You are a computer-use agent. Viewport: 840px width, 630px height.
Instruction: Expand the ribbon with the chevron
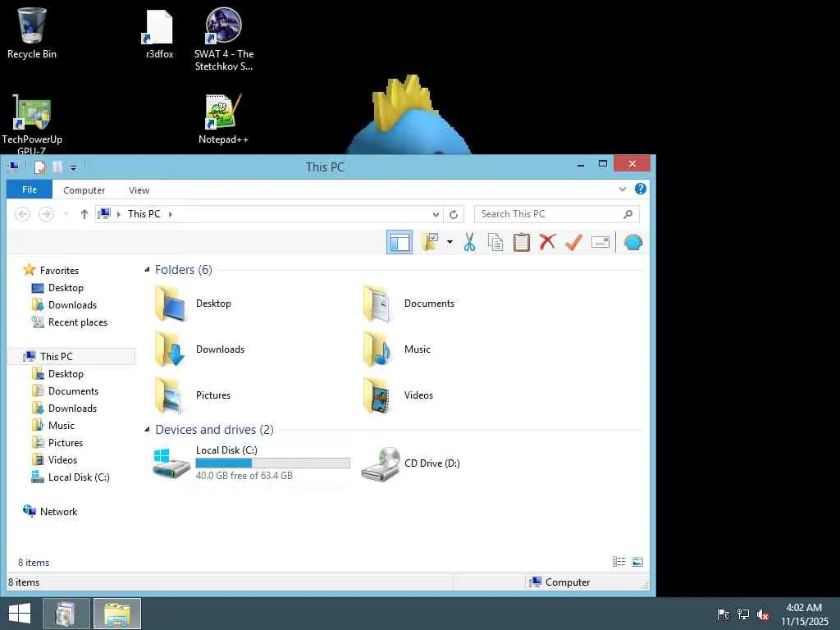pos(623,189)
